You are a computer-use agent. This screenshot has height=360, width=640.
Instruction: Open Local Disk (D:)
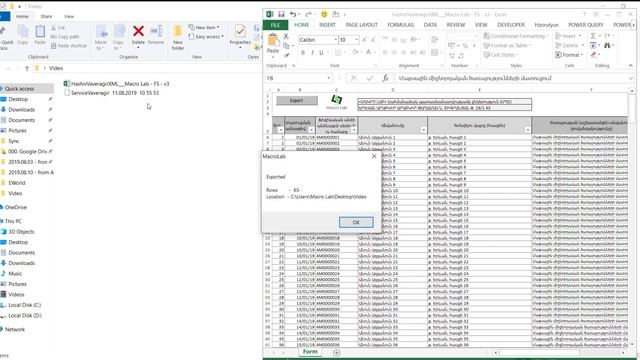pyautogui.click(x=25, y=316)
